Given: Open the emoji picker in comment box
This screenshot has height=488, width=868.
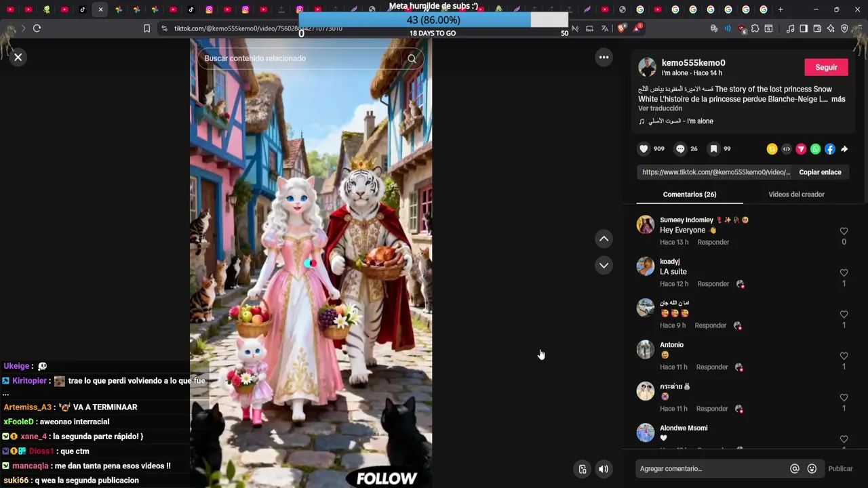Looking at the screenshot, I should [x=812, y=469].
